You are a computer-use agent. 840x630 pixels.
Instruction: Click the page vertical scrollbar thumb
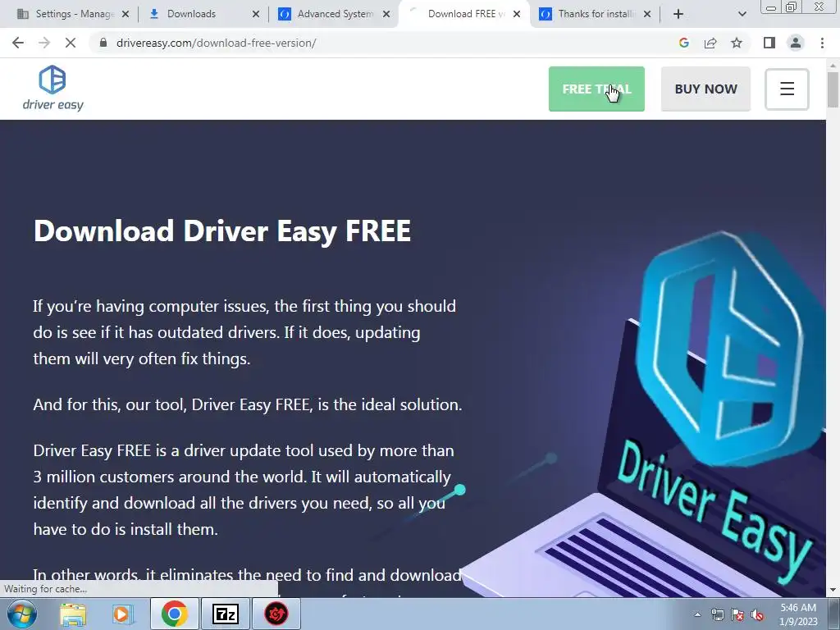click(833, 89)
